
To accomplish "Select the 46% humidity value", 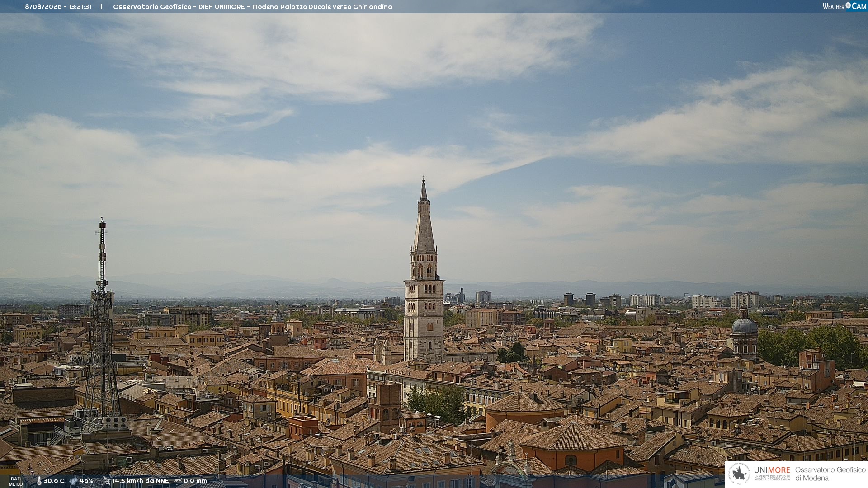I will click(x=86, y=481).
